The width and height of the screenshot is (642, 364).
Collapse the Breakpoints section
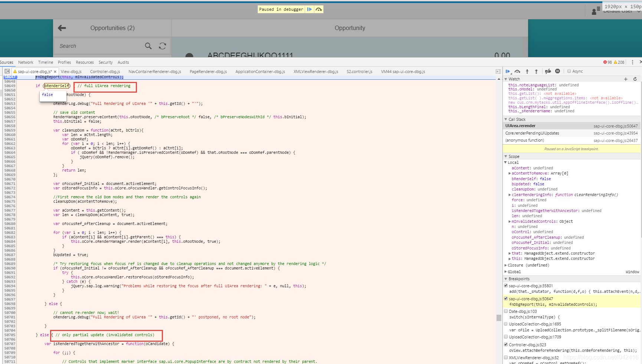506,279
